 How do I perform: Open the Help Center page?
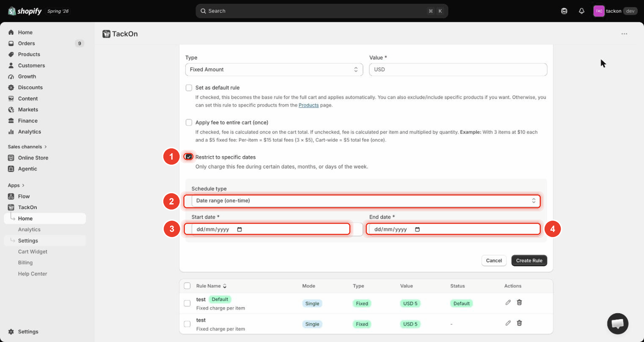point(33,273)
